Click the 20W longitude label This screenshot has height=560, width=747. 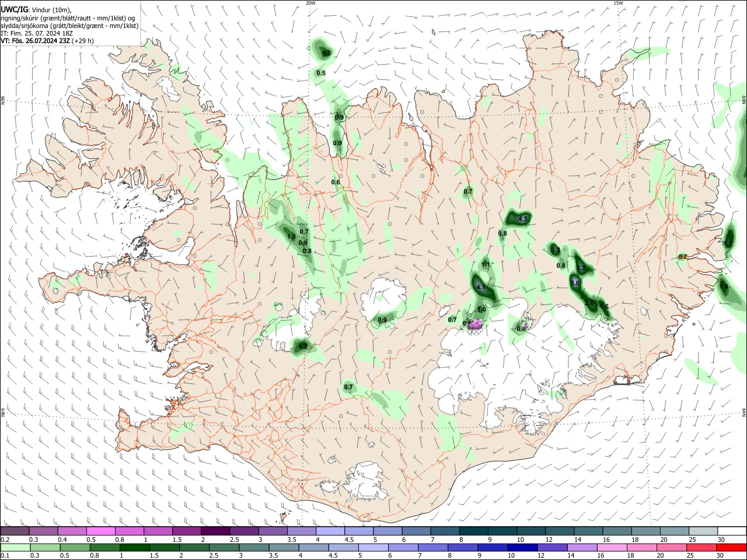coord(310,3)
